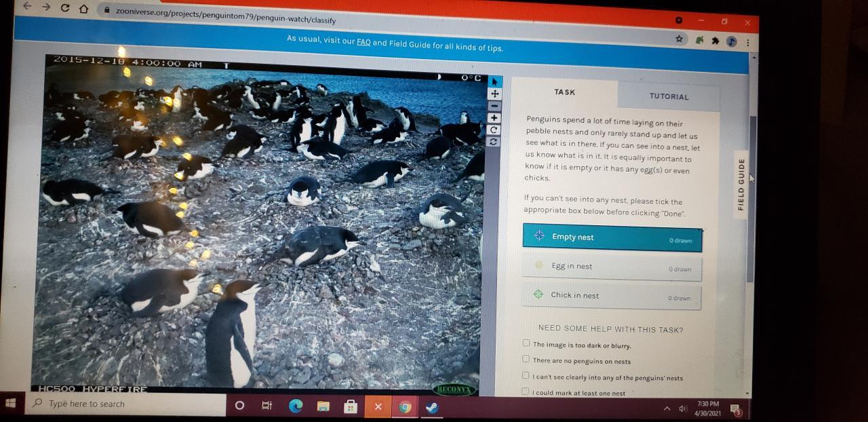The image size is (868, 422).
Task: Open Task View on the taskbar
Action: 267,406
